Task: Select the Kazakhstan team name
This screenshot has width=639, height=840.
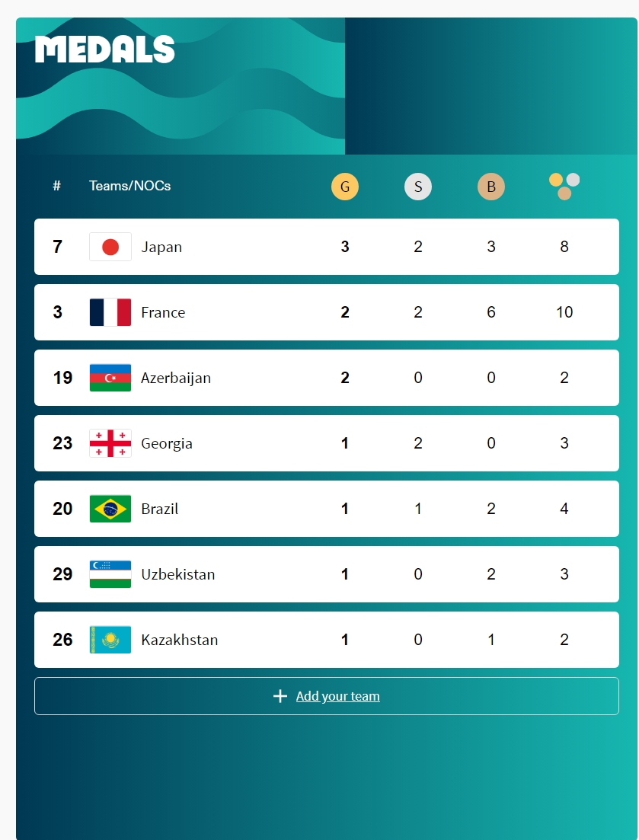Action: (x=180, y=640)
